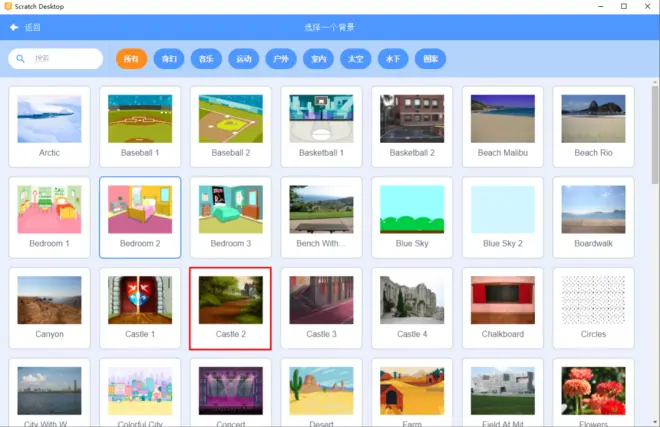Click the 搜索 search input field
660x427 pixels.
click(x=56, y=59)
